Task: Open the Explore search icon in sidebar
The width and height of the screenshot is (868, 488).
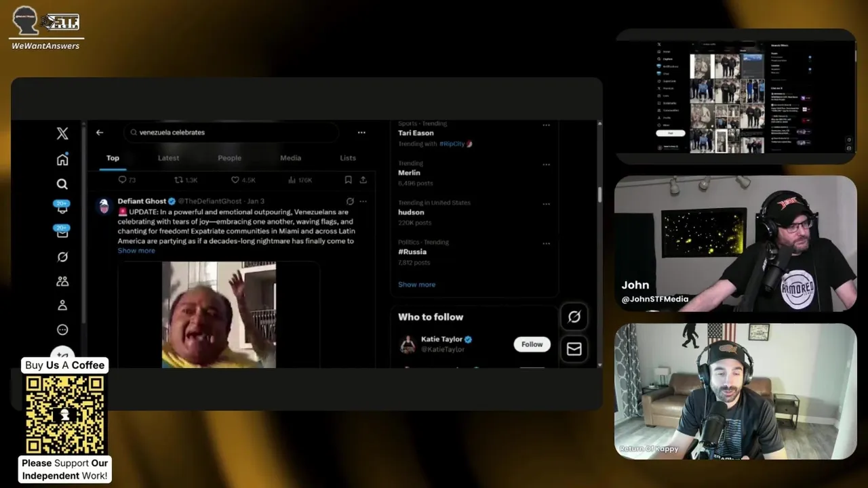Action: [x=62, y=184]
